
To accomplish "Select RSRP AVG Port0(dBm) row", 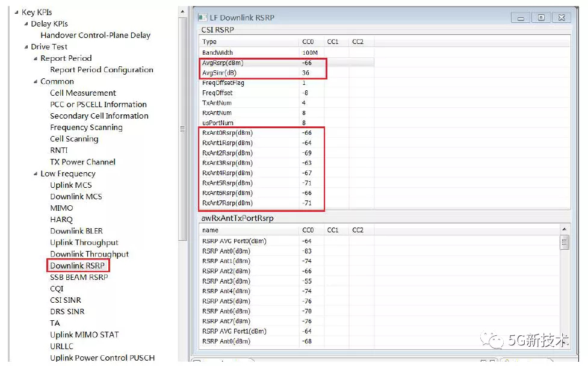I will [x=286, y=241].
